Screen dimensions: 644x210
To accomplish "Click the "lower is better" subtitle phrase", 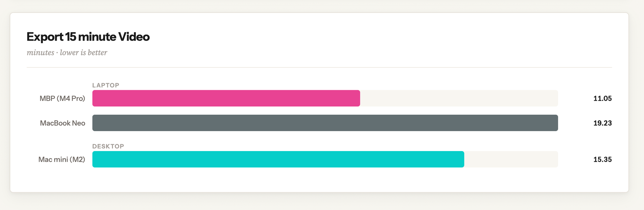I will [83, 52].
